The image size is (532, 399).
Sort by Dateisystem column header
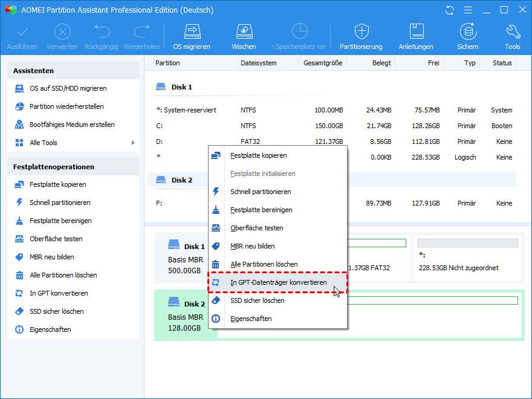[x=258, y=63]
